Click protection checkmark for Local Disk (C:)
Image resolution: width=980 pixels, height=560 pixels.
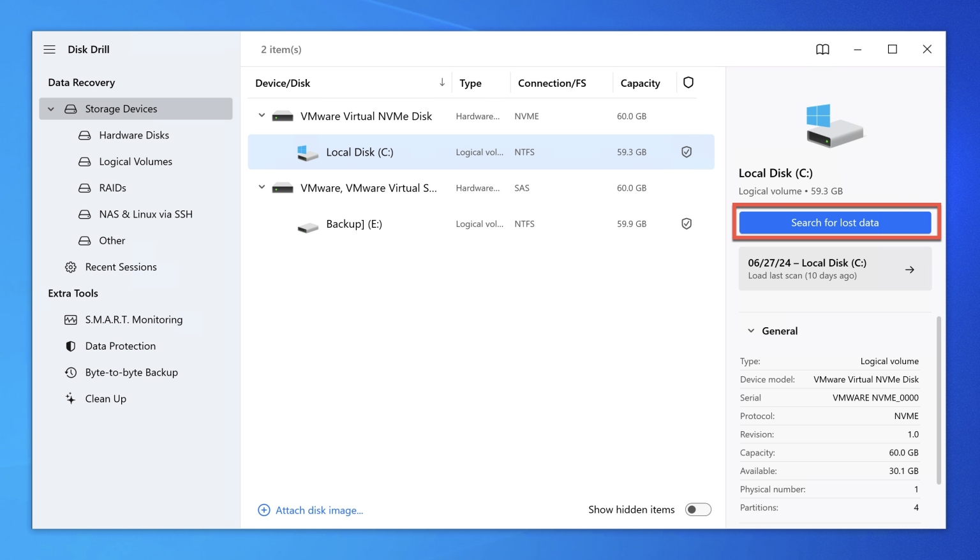click(687, 152)
